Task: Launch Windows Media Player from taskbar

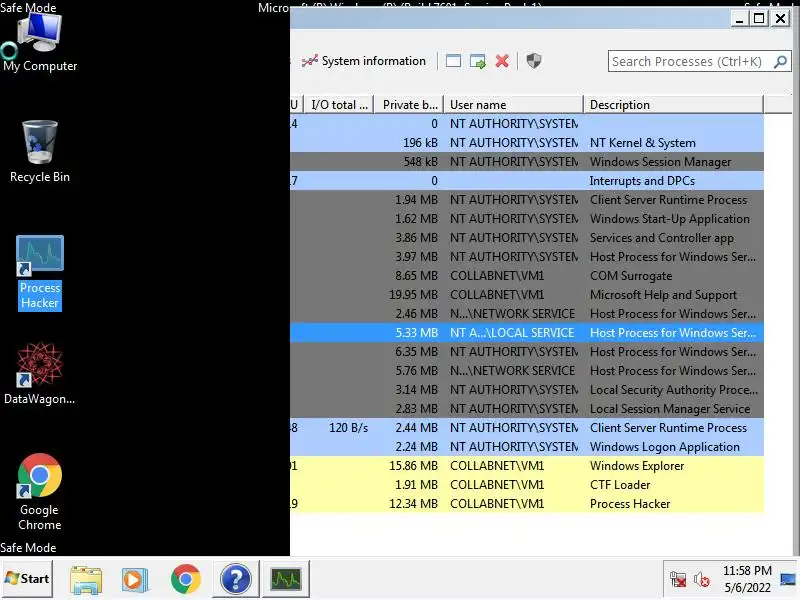Action: (x=135, y=579)
